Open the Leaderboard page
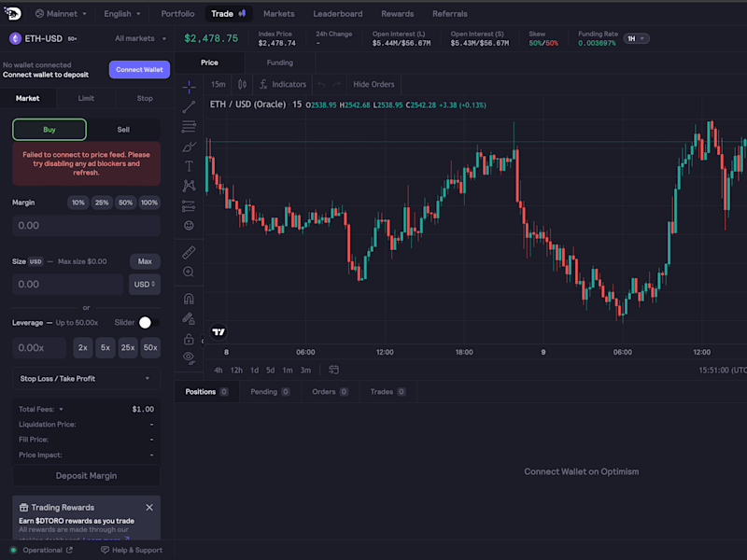The height and width of the screenshot is (560, 747). point(338,14)
